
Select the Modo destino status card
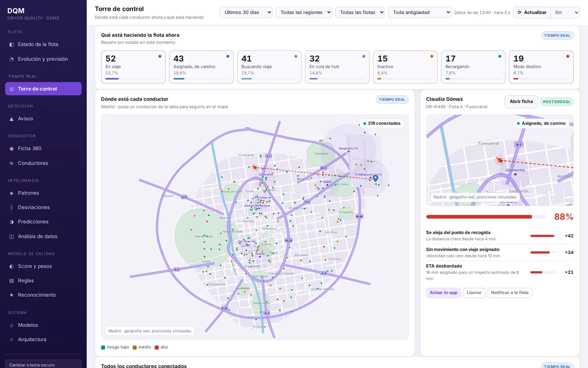[541, 67]
